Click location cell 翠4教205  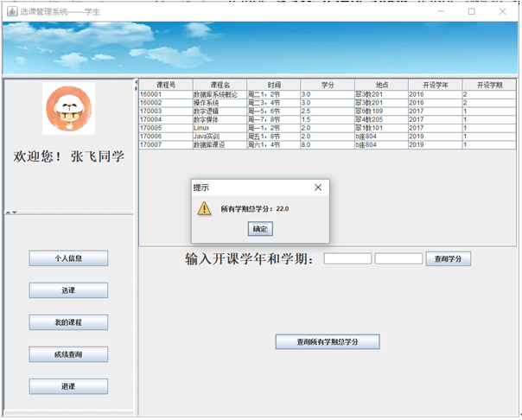coord(381,119)
